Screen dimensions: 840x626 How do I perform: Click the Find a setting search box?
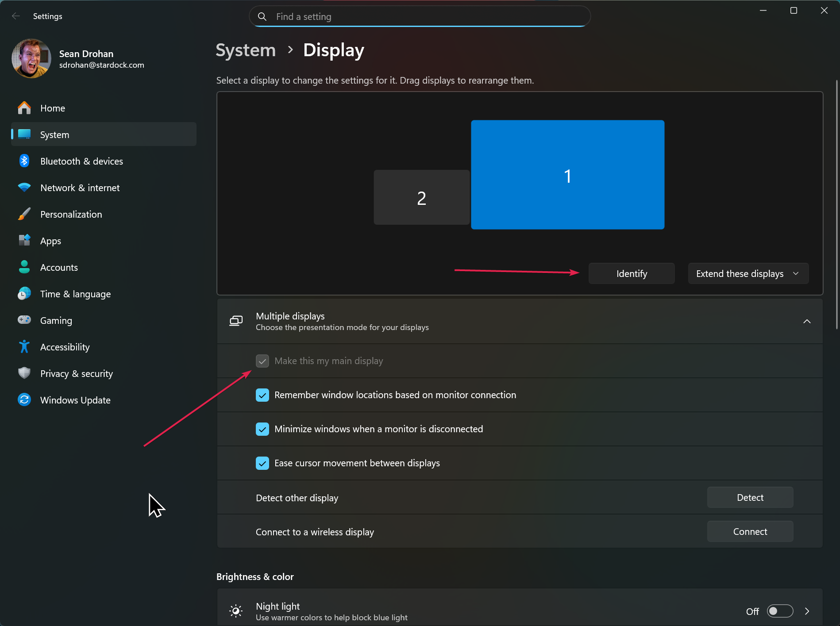pyautogui.click(x=420, y=17)
